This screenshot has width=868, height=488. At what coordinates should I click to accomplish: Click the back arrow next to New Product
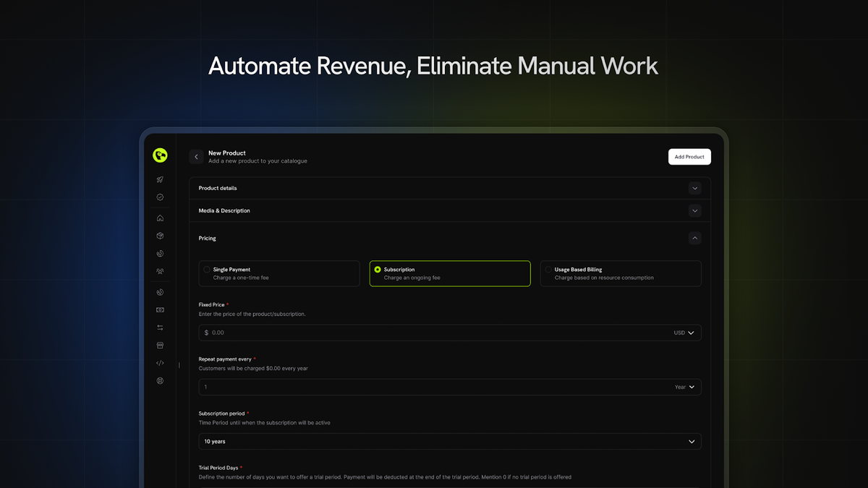click(x=195, y=156)
